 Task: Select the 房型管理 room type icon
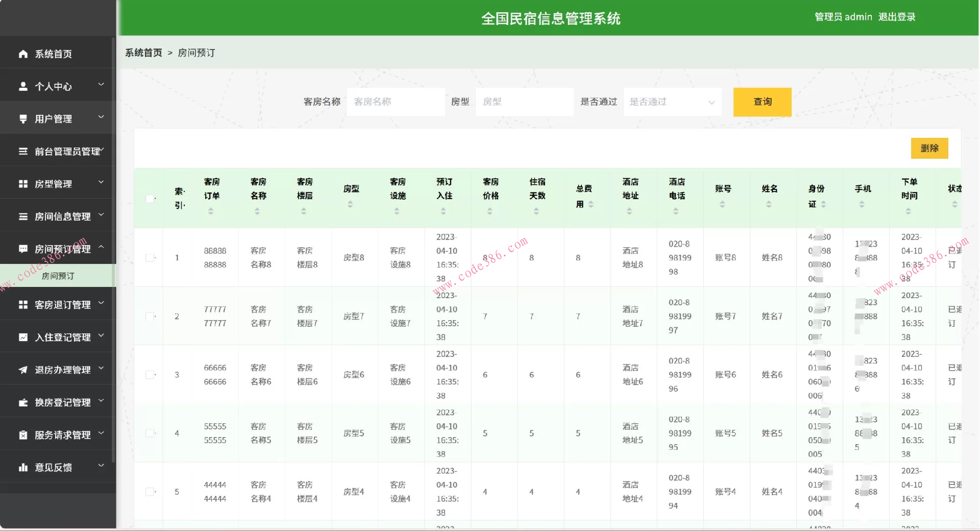pos(23,183)
